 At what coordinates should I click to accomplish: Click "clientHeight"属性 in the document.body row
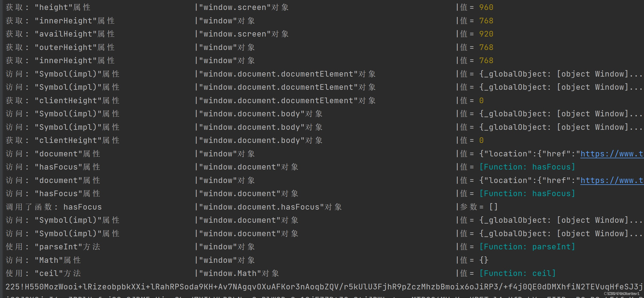tap(77, 140)
